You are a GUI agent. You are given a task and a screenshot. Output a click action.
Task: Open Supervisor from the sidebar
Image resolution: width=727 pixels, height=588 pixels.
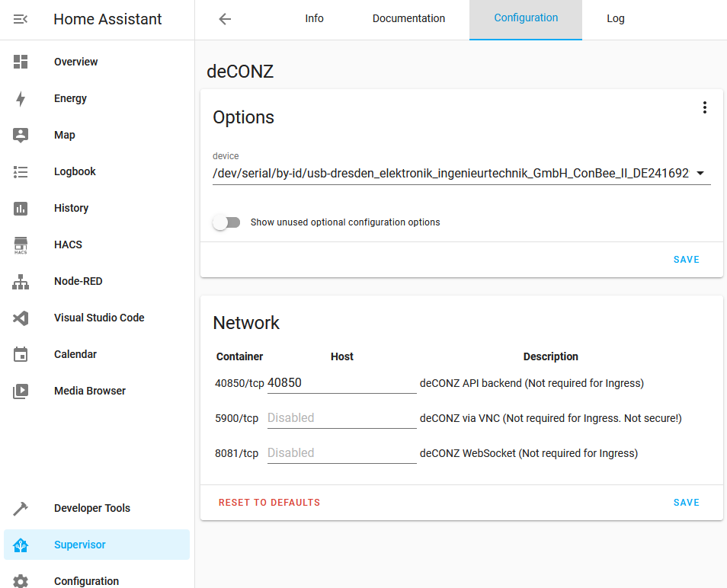[x=97, y=545]
